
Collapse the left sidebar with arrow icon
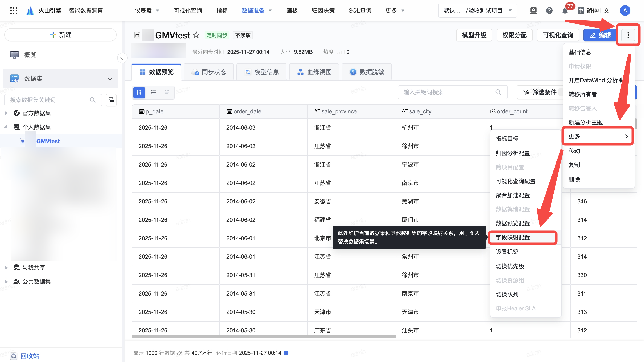[x=122, y=58]
